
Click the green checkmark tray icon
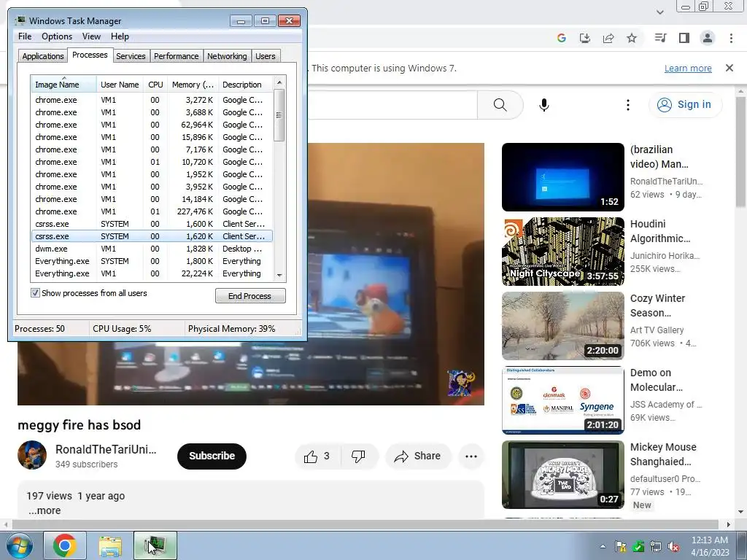(x=638, y=546)
